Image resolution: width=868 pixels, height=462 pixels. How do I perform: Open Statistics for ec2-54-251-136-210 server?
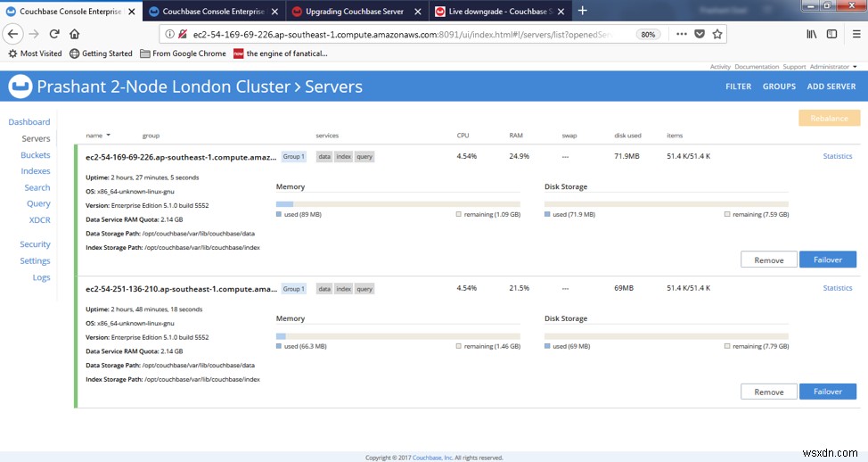(x=838, y=288)
